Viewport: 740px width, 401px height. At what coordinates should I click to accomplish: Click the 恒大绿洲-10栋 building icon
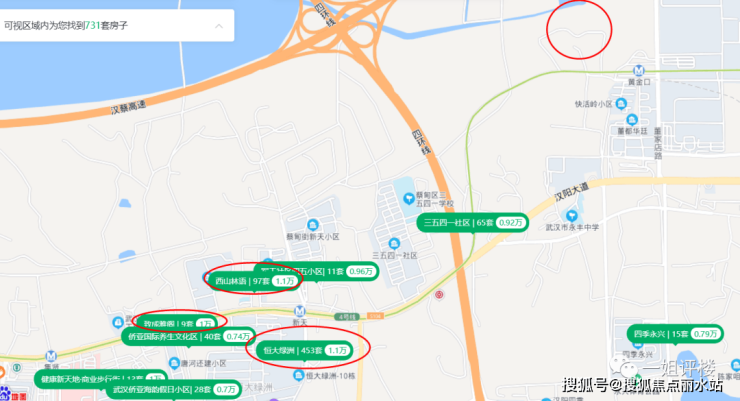pyautogui.click(x=298, y=376)
